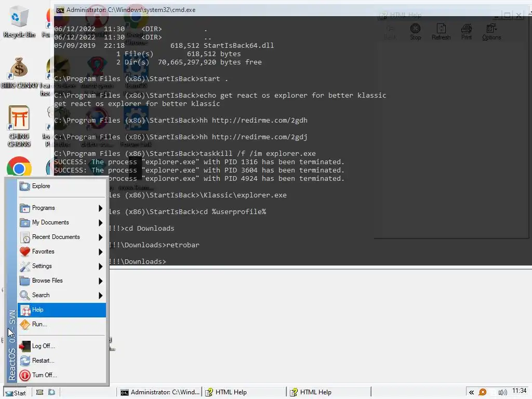Click the cmd.exe title bar icon
The width and height of the screenshot is (532, 399).
pos(60,10)
